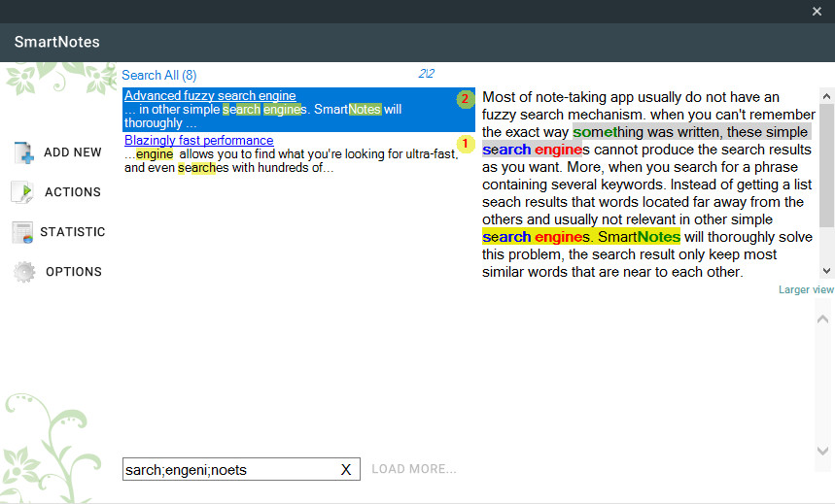Click Search All (8) heading
This screenshot has height=504, width=835.
click(158, 75)
